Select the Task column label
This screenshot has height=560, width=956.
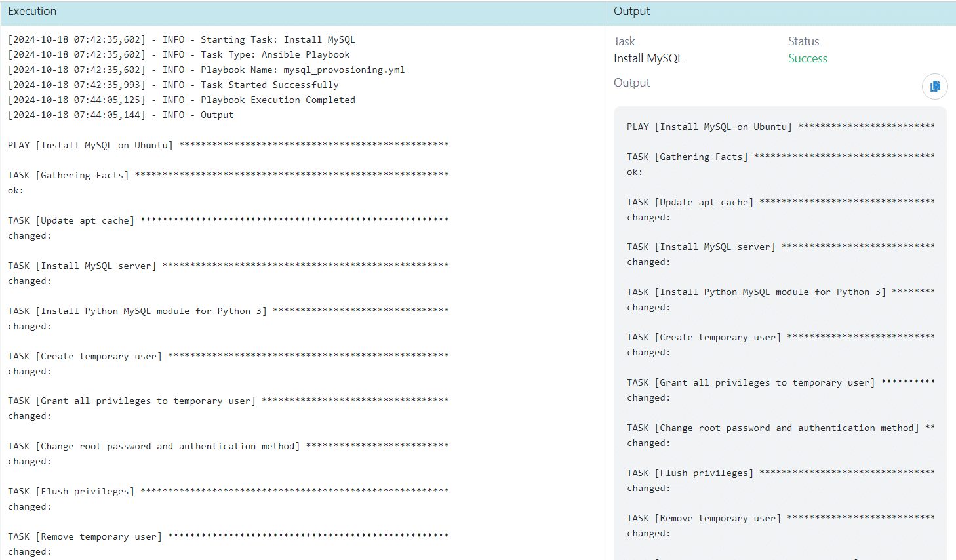click(624, 41)
